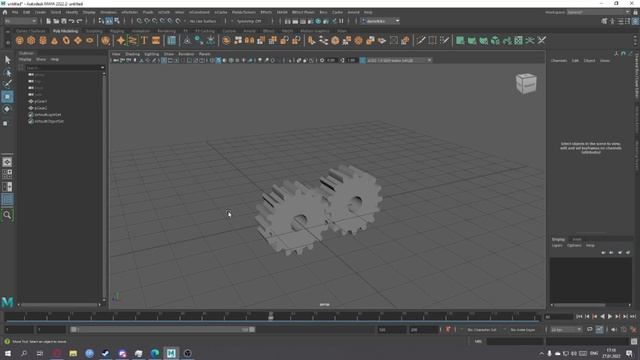Toggle Snap to Points on status line
640x360 pixels.
click(x=155, y=21)
